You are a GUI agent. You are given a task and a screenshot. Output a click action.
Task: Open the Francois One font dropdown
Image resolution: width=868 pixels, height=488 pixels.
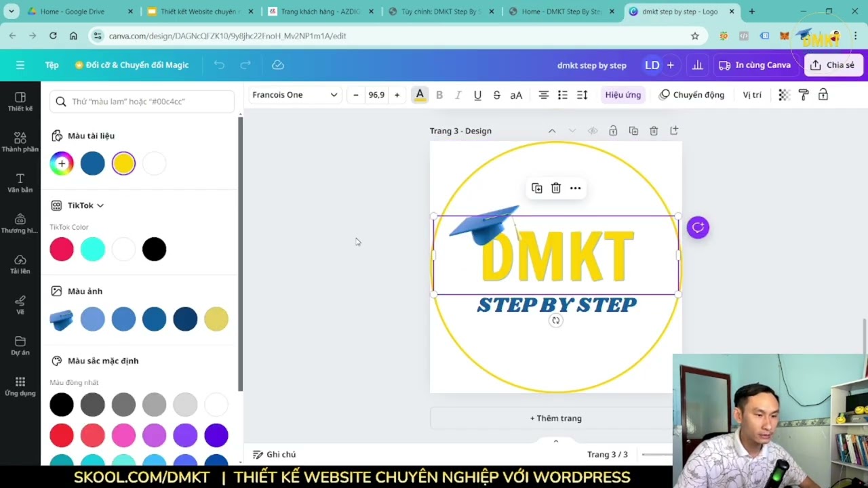click(294, 95)
